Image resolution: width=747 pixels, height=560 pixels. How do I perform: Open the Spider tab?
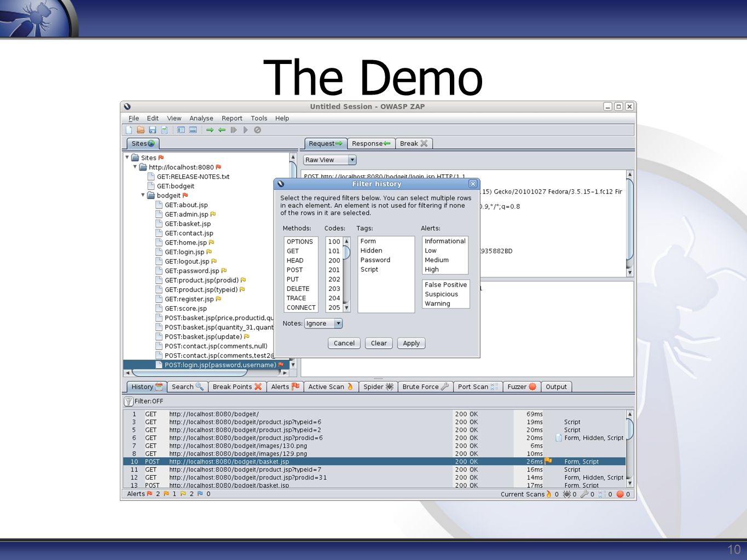click(379, 387)
